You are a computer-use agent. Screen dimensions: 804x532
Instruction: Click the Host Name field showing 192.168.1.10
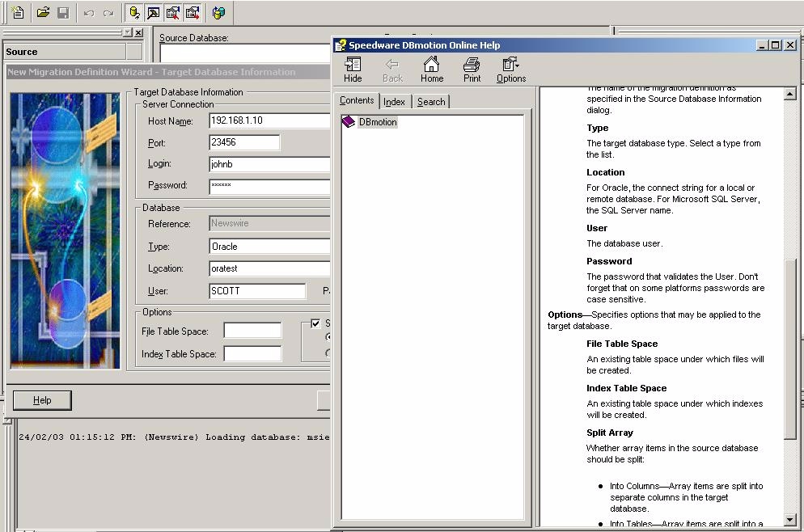coord(269,120)
